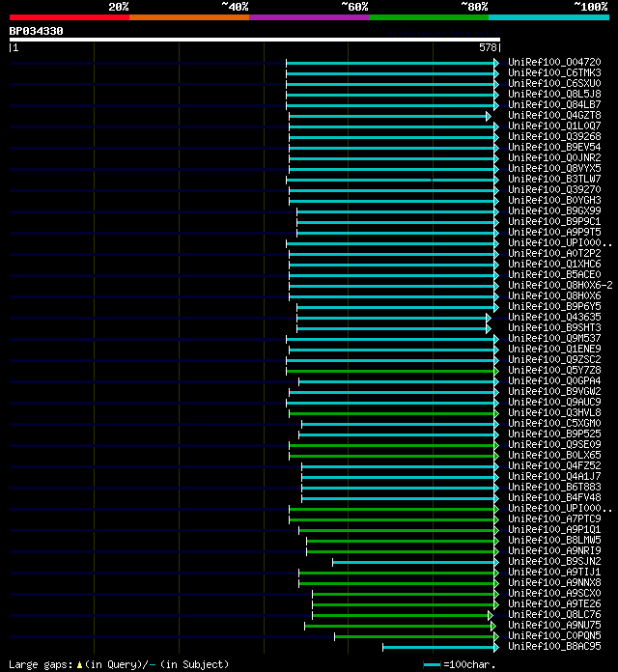Select label UniRef100_Q9SE09

[x=554, y=444]
